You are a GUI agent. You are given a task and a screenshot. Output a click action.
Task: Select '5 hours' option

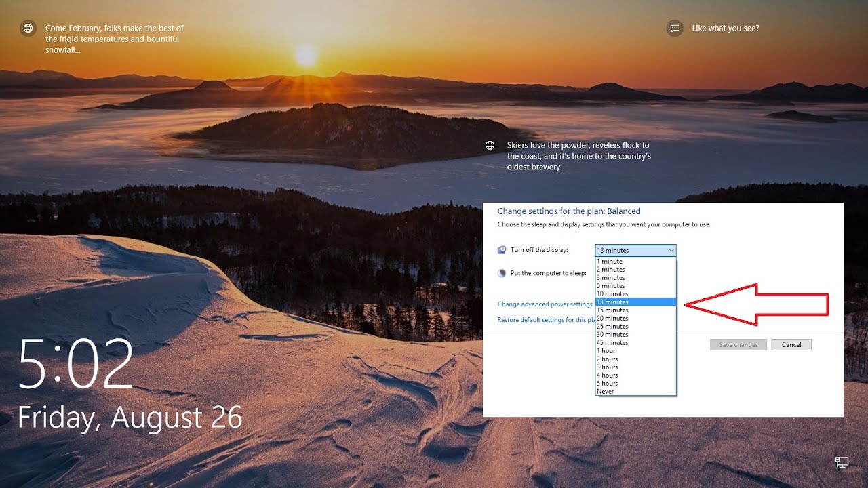(x=635, y=384)
